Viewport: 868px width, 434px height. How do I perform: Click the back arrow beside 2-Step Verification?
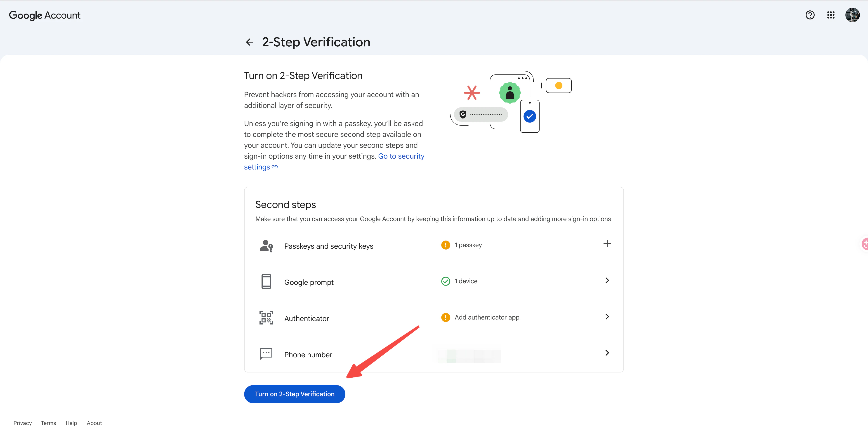click(x=249, y=42)
